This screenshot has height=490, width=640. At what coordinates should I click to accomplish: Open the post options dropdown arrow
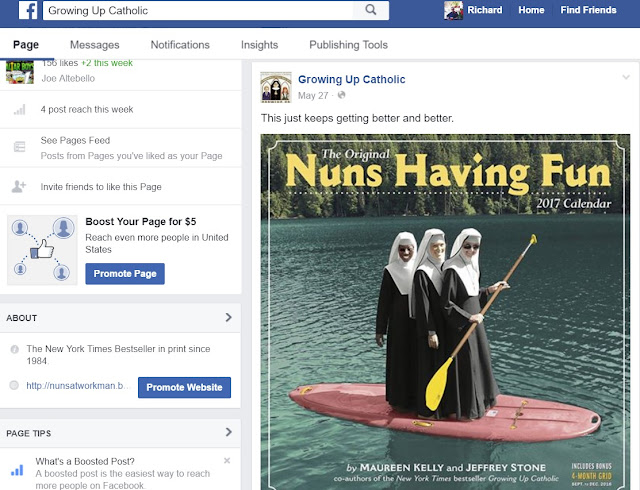click(x=626, y=77)
